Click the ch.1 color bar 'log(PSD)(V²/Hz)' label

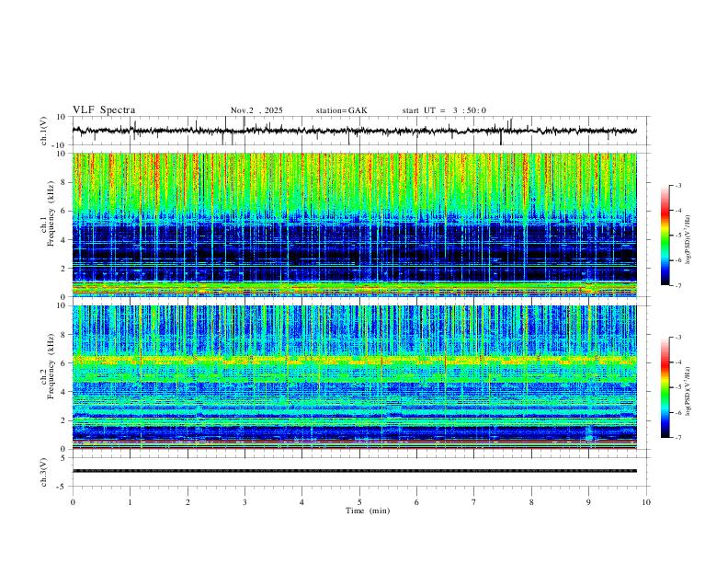click(688, 240)
